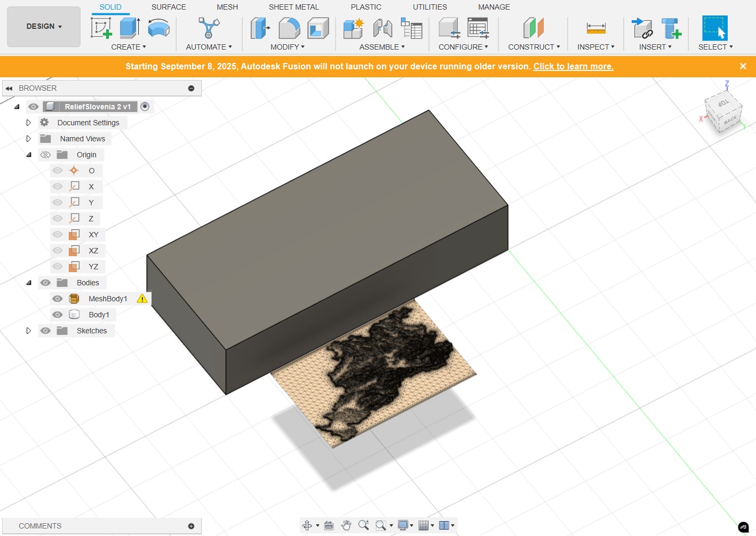Switch to the UTILITIES tab
The image size is (756, 536).
[x=430, y=7]
